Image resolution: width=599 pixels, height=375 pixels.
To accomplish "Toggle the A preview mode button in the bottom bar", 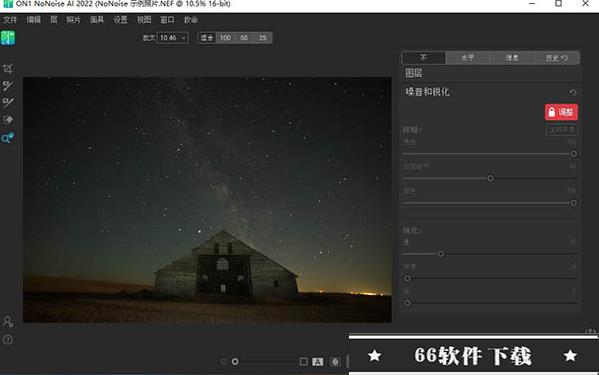I will (x=317, y=362).
